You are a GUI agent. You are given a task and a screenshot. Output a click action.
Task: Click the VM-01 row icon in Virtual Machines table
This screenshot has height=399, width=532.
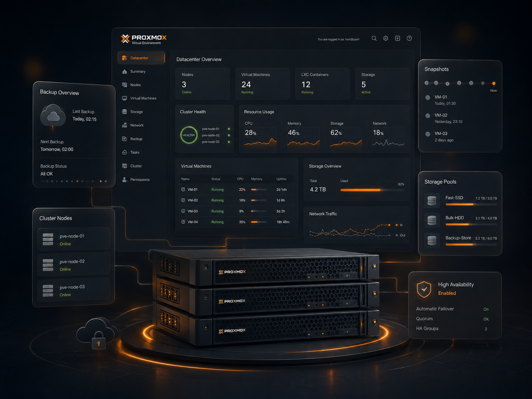click(183, 190)
